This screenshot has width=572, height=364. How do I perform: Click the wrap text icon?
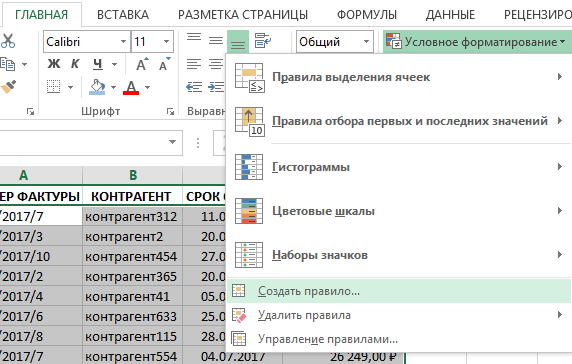(263, 40)
